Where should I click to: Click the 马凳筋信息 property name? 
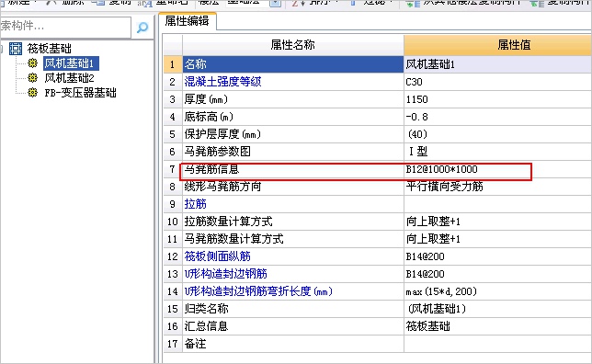click(x=211, y=169)
